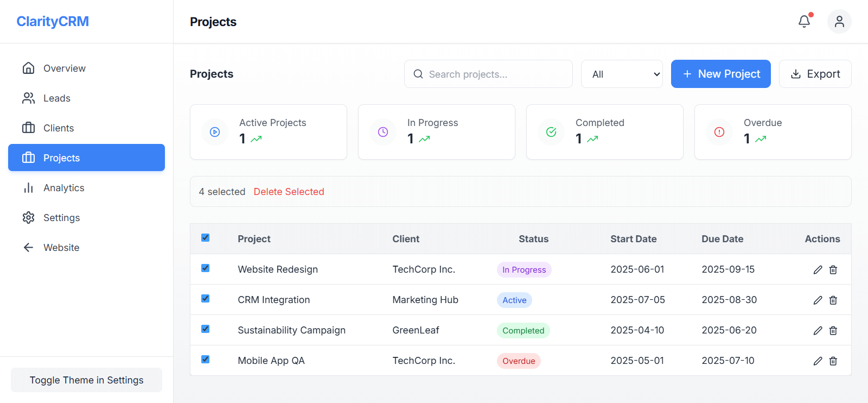Click the notification bell icon
Screen dimensions: 868x403
[x=804, y=21]
